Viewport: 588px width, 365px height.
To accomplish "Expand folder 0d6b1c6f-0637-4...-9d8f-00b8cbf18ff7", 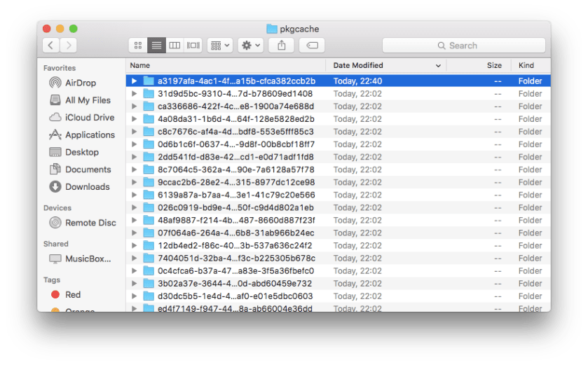I will pos(135,144).
